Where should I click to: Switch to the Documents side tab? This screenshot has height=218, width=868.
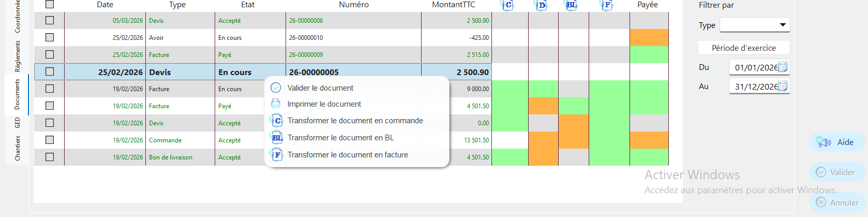coord(17,94)
